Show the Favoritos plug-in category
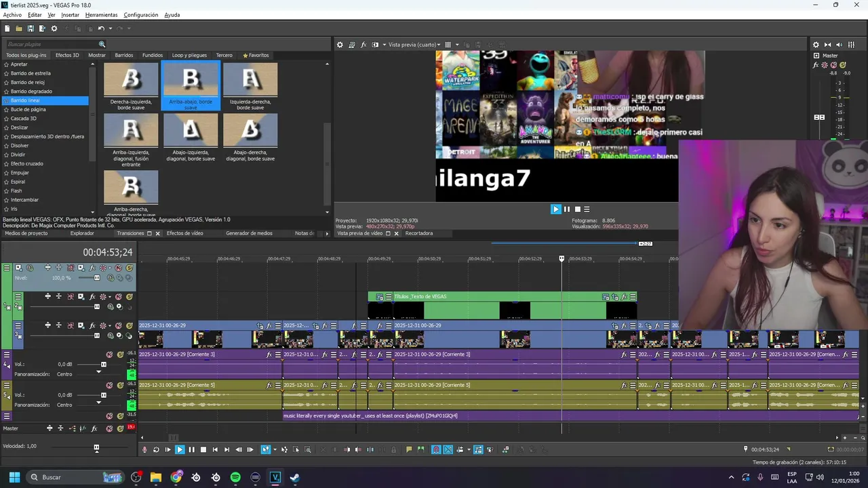The width and height of the screenshot is (868, 488). click(256, 55)
